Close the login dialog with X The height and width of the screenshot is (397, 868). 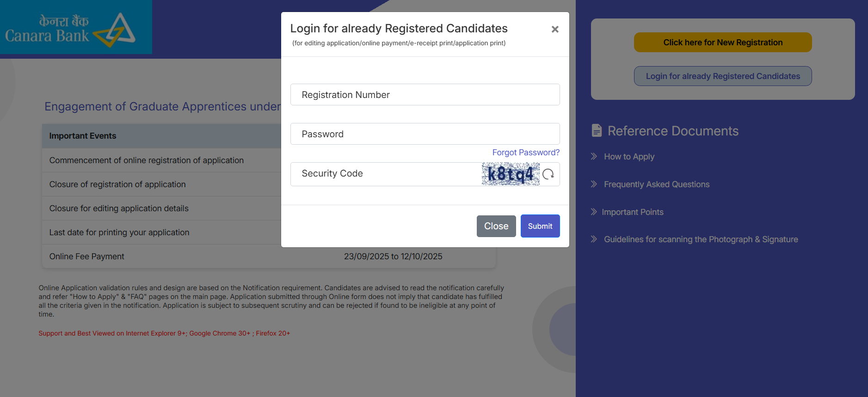(x=555, y=29)
